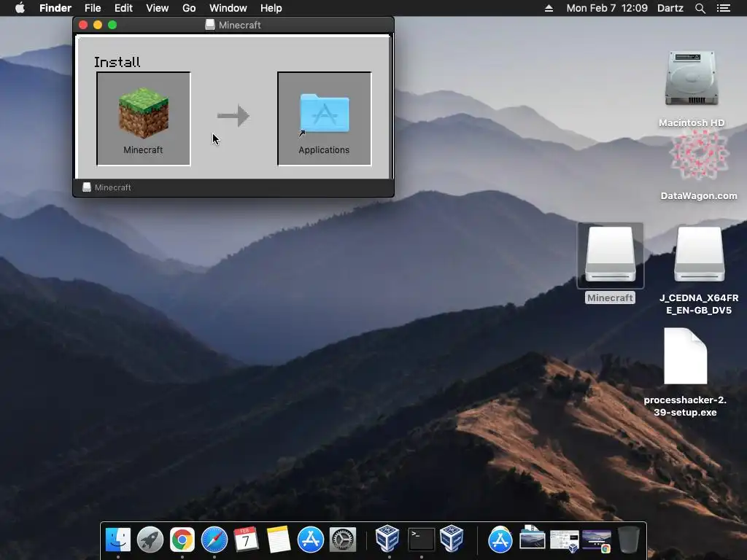Minimize the Minecraft window with yellow button
Image resolution: width=747 pixels, height=560 pixels.
click(x=98, y=25)
